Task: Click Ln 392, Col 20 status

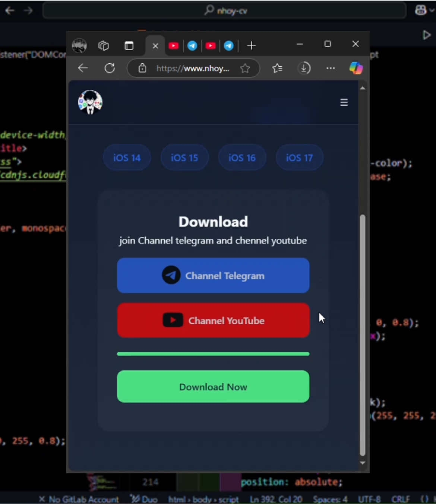Action: (x=276, y=499)
